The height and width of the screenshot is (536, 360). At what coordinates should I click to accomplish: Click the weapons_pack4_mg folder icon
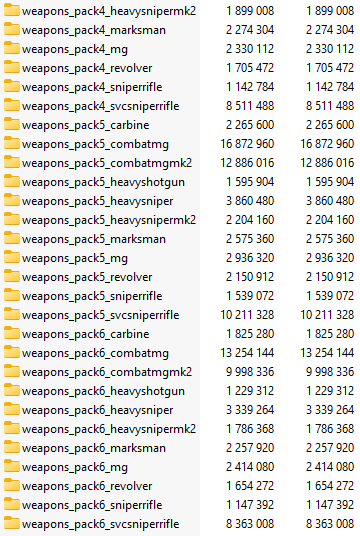tap(12, 49)
